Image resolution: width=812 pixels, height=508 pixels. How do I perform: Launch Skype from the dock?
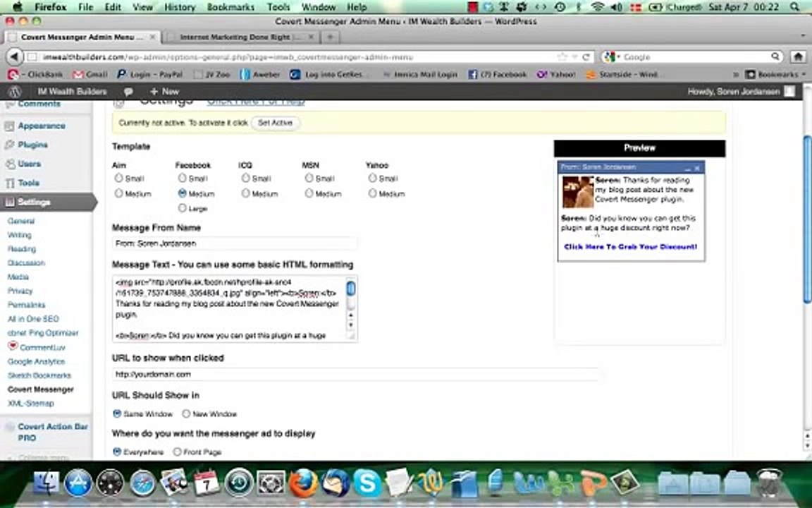point(368,482)
